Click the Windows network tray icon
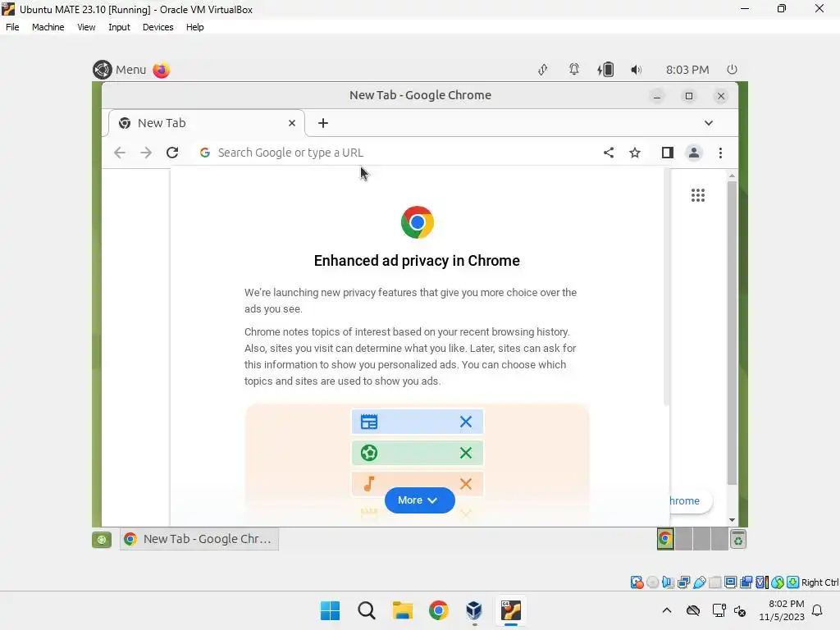Image resolution: width=840 pixels, height=630 pixels. [719, 610]
